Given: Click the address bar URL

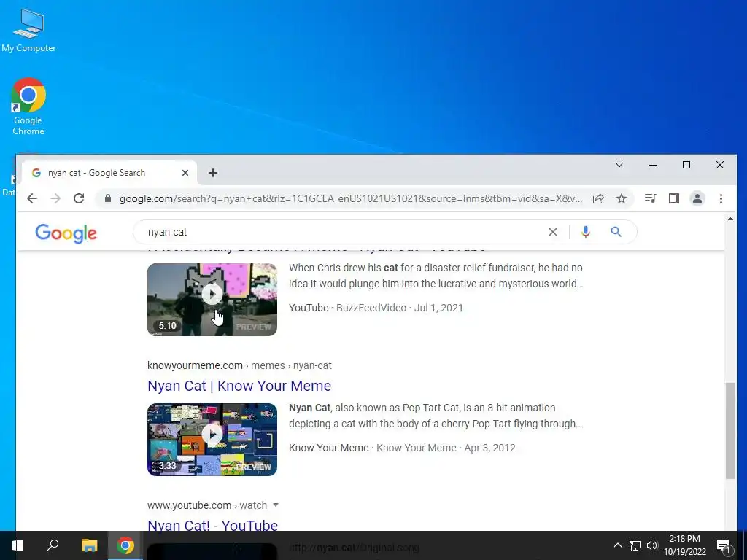Looking at the screenshot, I should [x=351, y=198].
